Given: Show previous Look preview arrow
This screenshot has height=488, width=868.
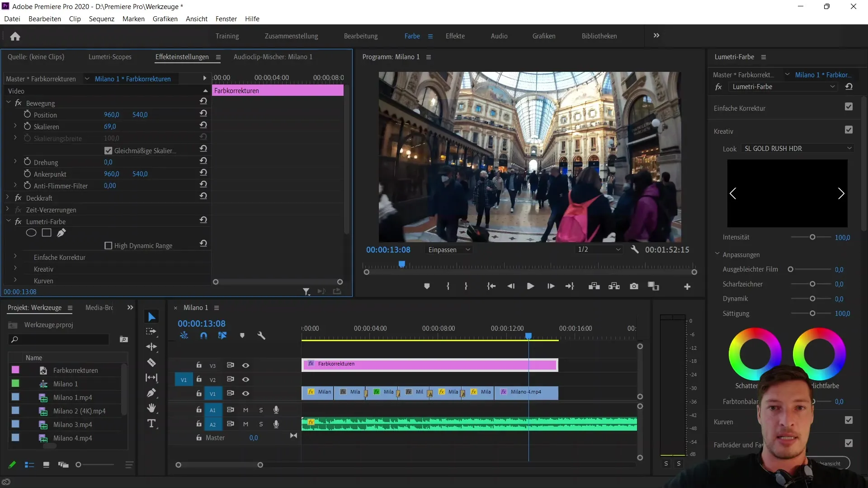Looking at the screenshot, I should point(733,193).
